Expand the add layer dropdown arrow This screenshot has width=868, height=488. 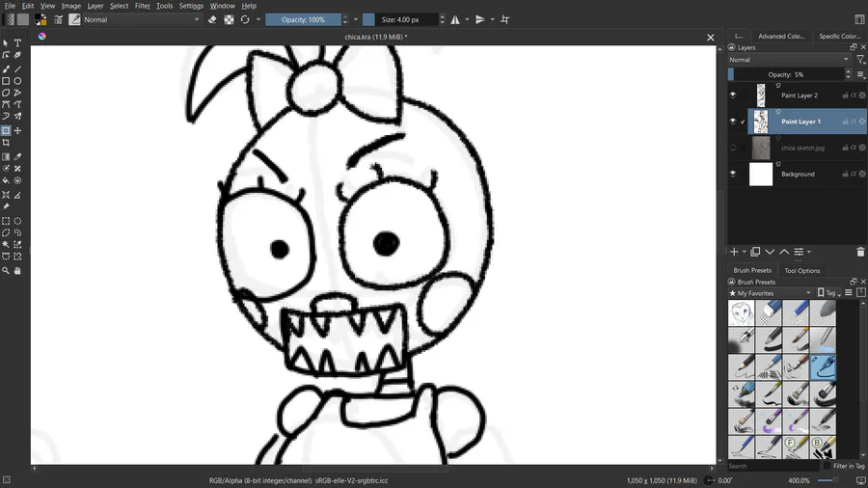745,252
